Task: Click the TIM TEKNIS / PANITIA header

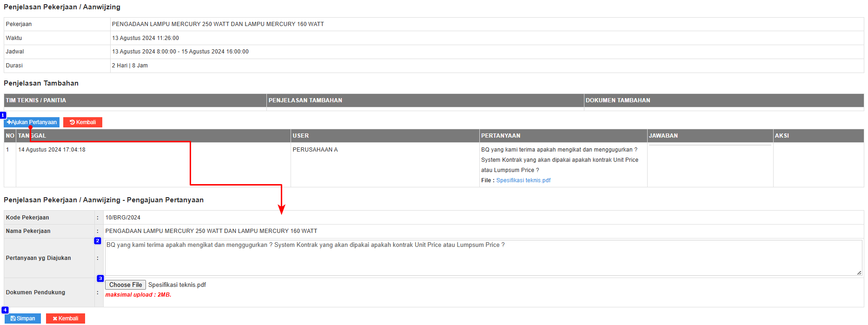Action: tap(36, 100)
